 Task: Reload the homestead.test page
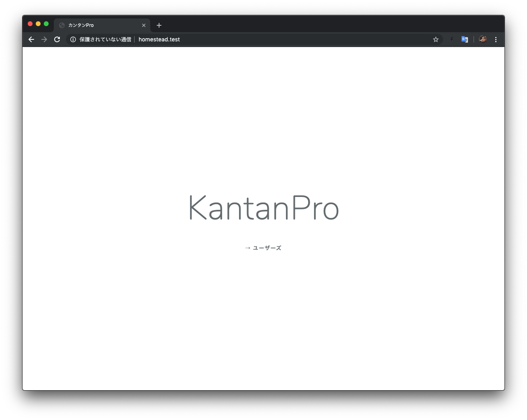point(57,39)
